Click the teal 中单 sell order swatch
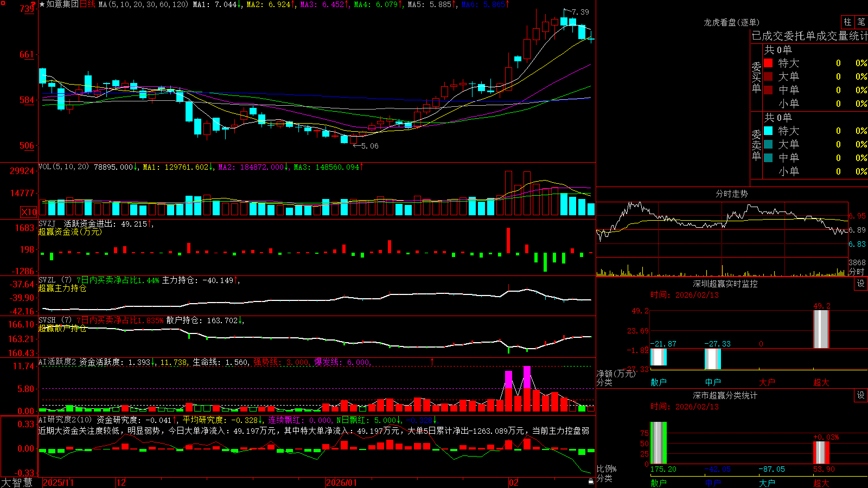 pyautogui.click(x=768, y=158)
